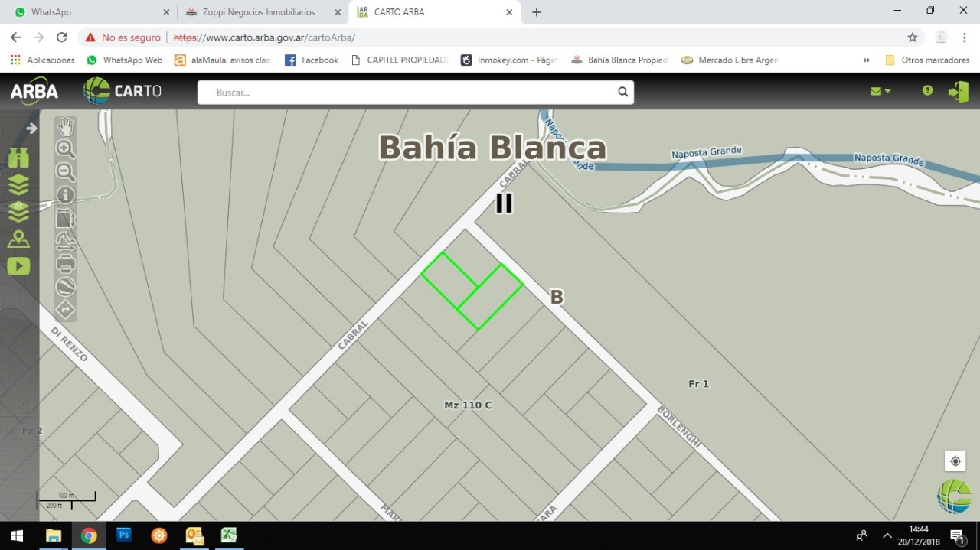Viewport: 980px width, 550px height.
Task: Open the Inmokey.com bookmark
Action: click(510, 60)
